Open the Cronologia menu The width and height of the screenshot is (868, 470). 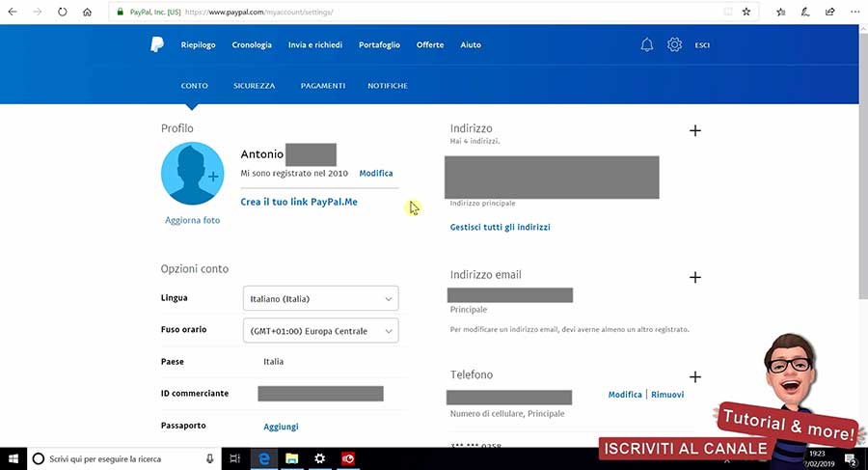252,45
